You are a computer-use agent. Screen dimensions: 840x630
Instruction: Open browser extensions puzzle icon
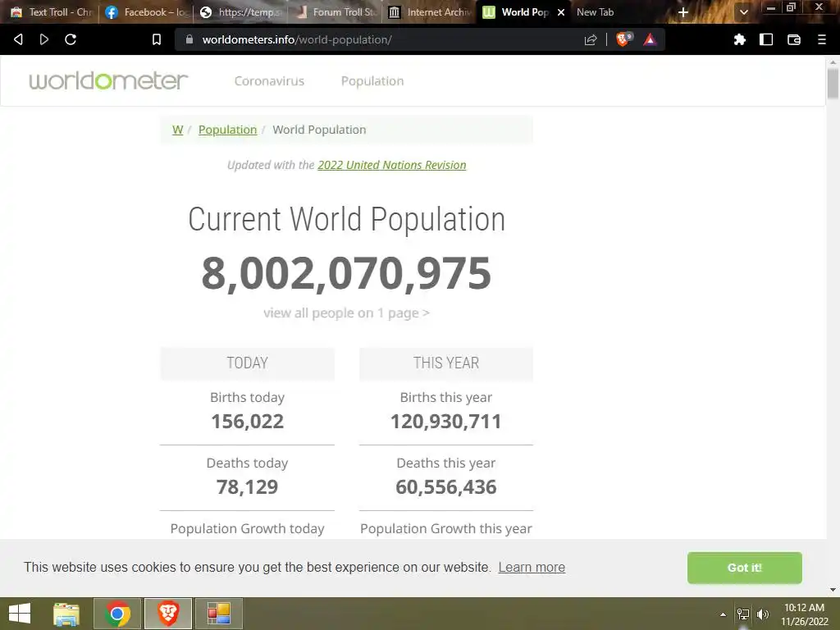(739, 39)
